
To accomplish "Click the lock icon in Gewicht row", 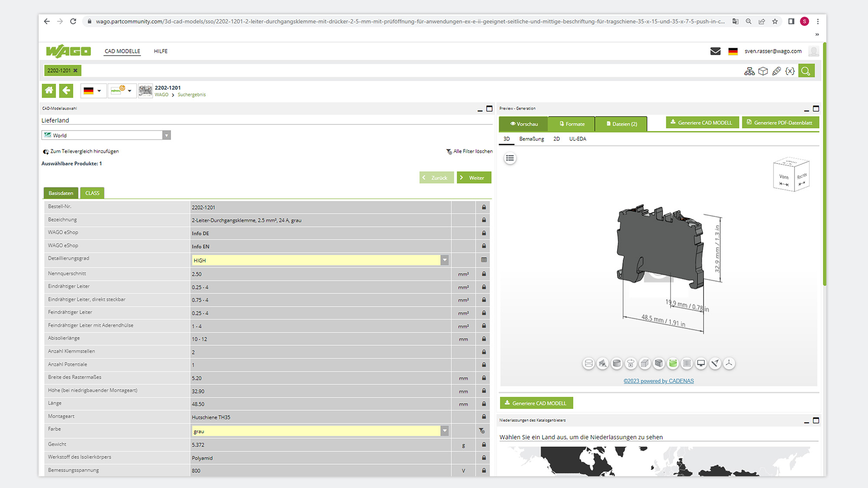I will coord(484,445).
